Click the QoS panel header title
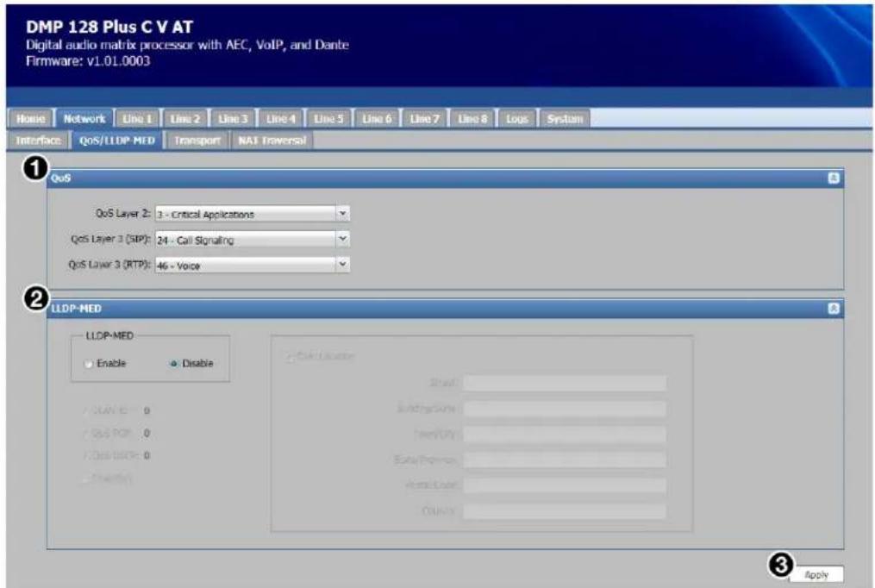875x588 pixels. point(61,178)
